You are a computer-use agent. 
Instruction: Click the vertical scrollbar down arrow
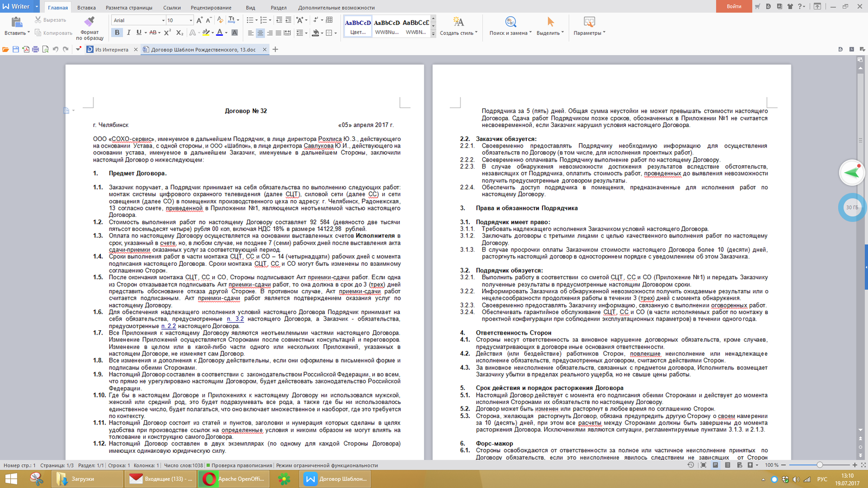pyautogui.click(x=860, y=430)
